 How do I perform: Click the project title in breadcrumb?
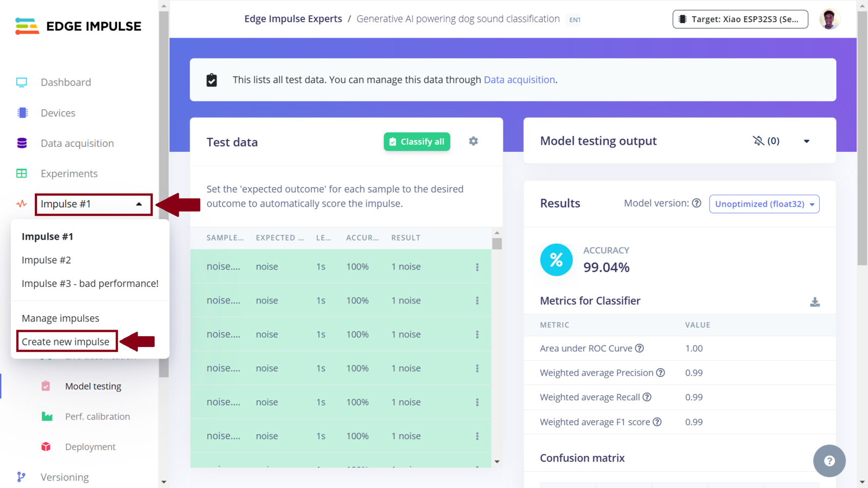pos(458,19)
